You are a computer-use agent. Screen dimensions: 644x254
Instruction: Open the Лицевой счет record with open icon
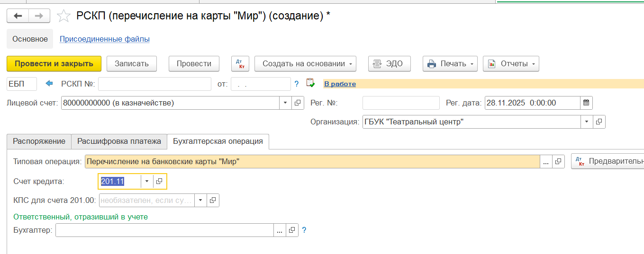[x=298, y=103]
